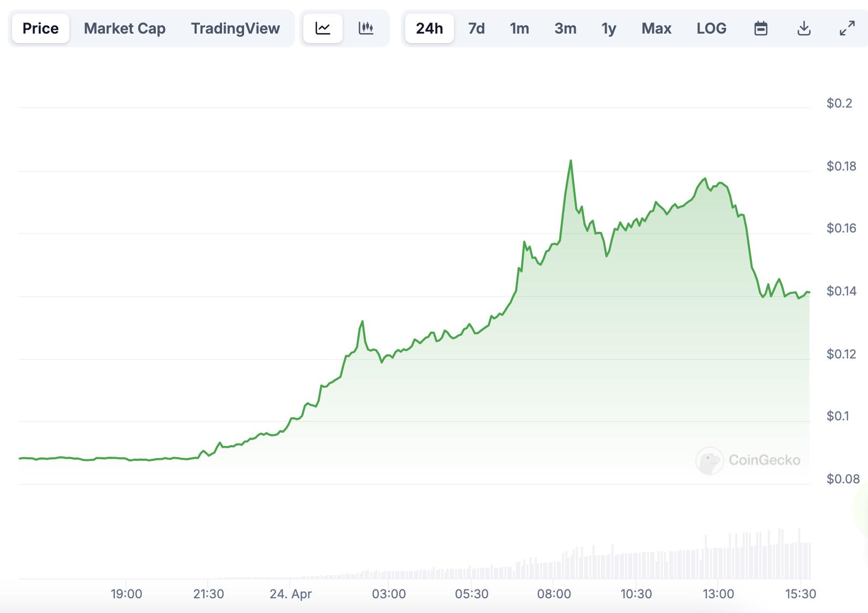Switch to line chart view
The image size is (868, 613).
(x=323, y=28)
